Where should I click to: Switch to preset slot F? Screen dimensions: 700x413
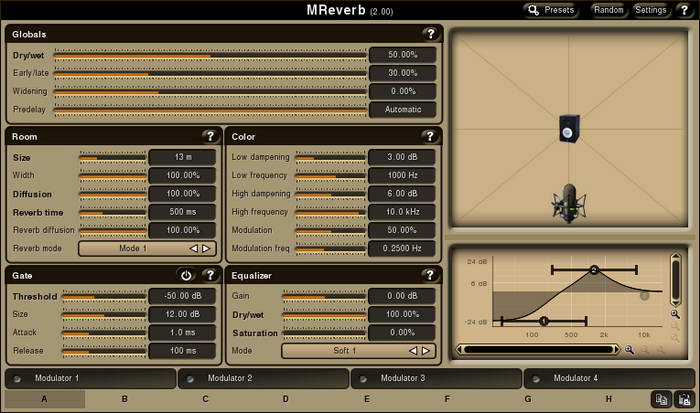[x=447, y=399]
